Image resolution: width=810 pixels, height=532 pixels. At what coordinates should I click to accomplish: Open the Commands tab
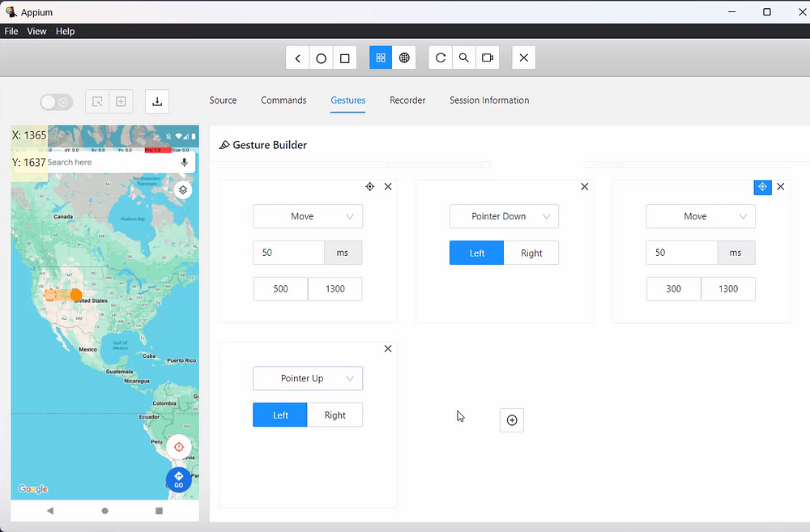(x=283, y=100)
